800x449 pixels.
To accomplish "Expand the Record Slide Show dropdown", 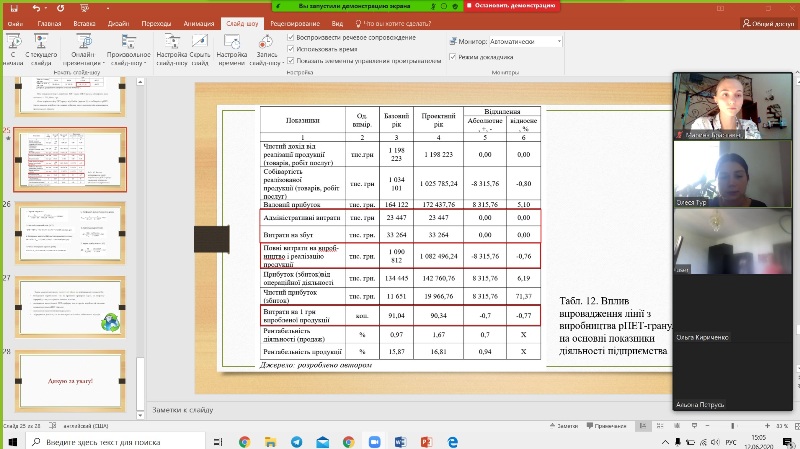I will pos(267,62).
